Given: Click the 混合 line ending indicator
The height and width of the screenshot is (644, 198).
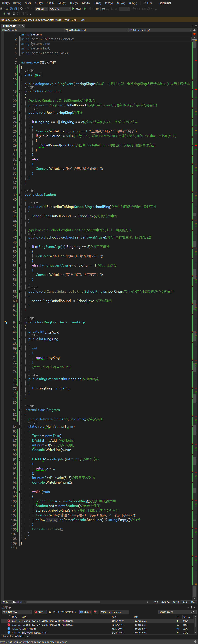Looking at the screenshot, I should click(x=193, y=602).
